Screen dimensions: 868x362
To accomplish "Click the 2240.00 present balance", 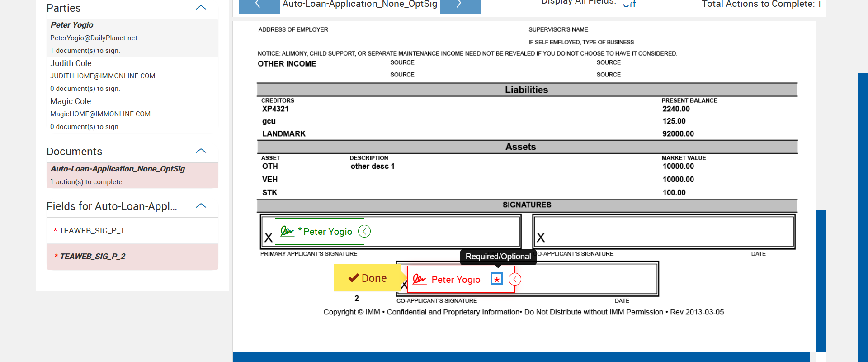I will [x=676, y=109].
